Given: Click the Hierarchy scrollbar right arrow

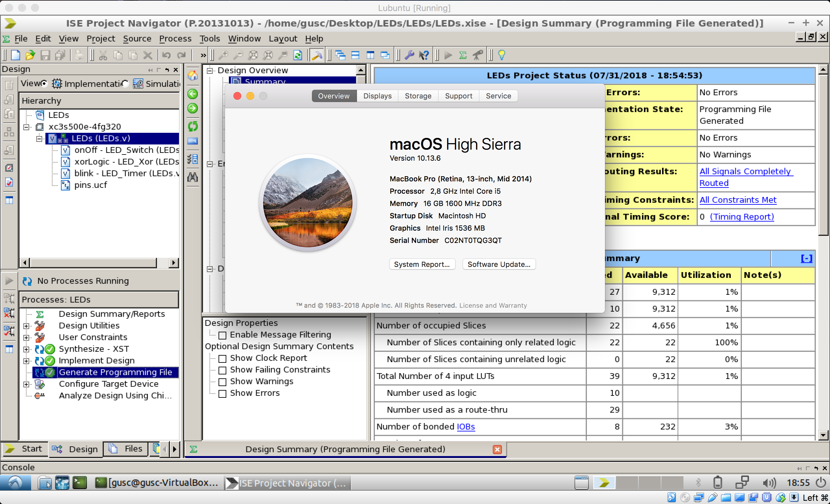Looking at the screenshot, I should [x=173, y=262].
